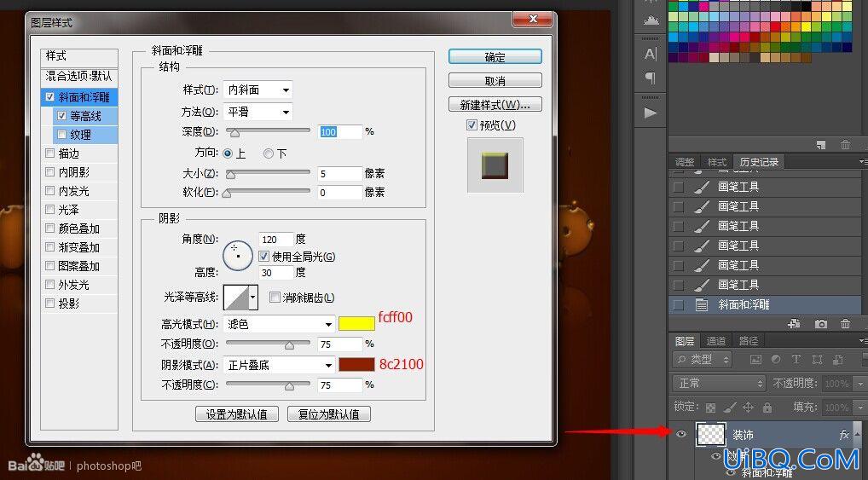Uncheck the 斜面和浮雕 style checkbox
Image resolution: width=868 pixels, height=480 pixels.
click(x=49, y=97)
